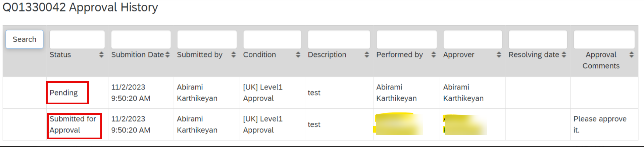644x147 pixels.
Task: Sort by the Description column arrows
Action: click(x=367, y=55)
